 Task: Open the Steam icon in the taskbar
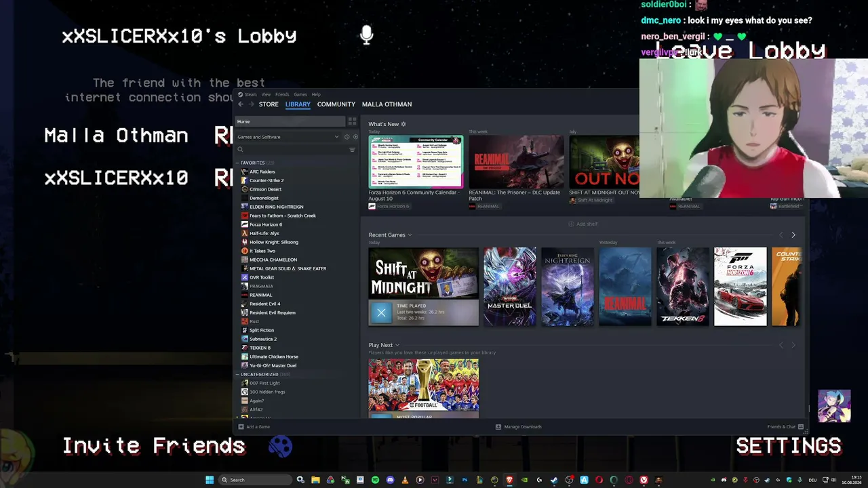tap(554, 480)
